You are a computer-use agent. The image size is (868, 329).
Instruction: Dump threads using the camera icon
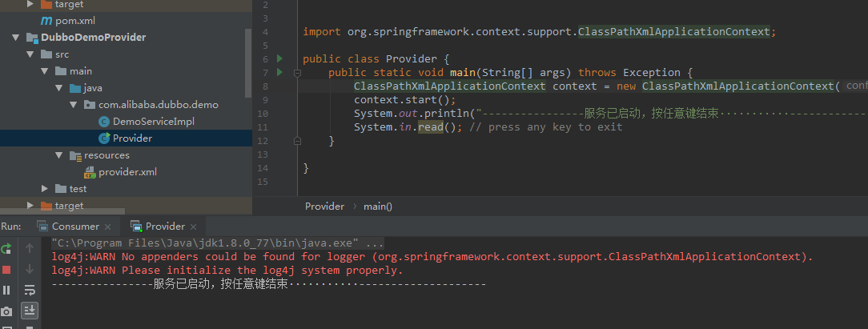(x=6, y=312)
